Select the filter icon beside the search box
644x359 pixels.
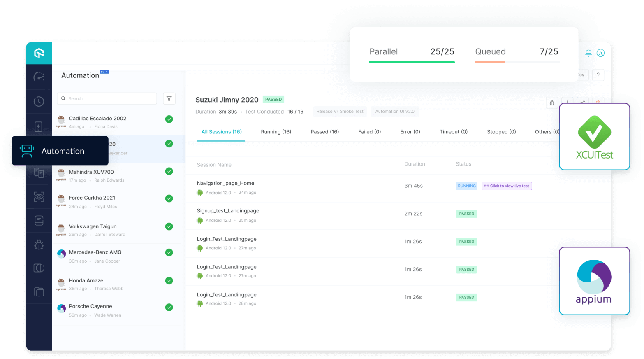[169, 98]
